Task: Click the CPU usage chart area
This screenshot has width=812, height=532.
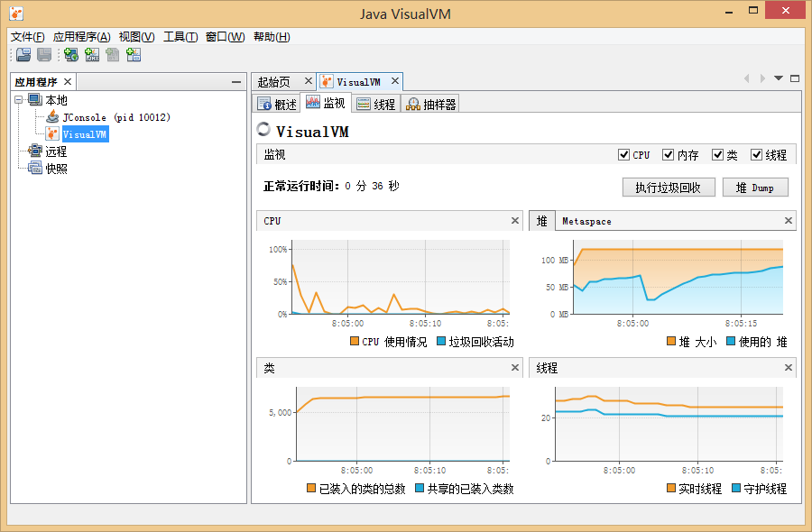Action: [401, 277]
